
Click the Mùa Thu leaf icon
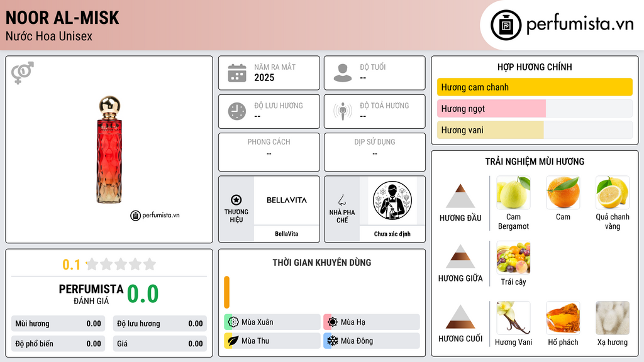(x=233, y=341)
